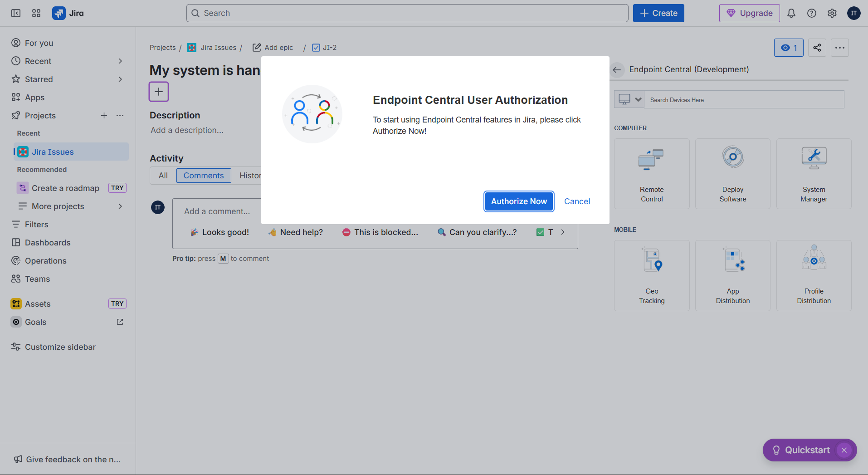Collapse the sidebar with the panel icon

coord(16,13)
